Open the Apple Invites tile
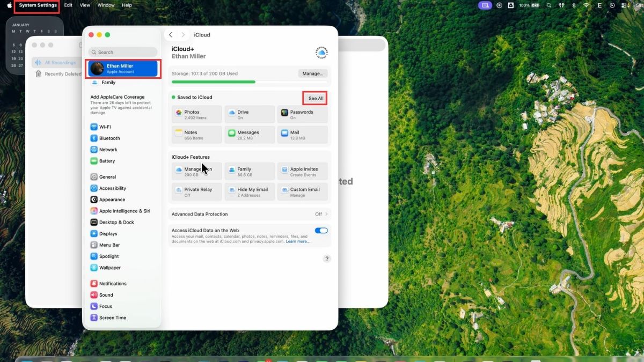 pos(303,171)
